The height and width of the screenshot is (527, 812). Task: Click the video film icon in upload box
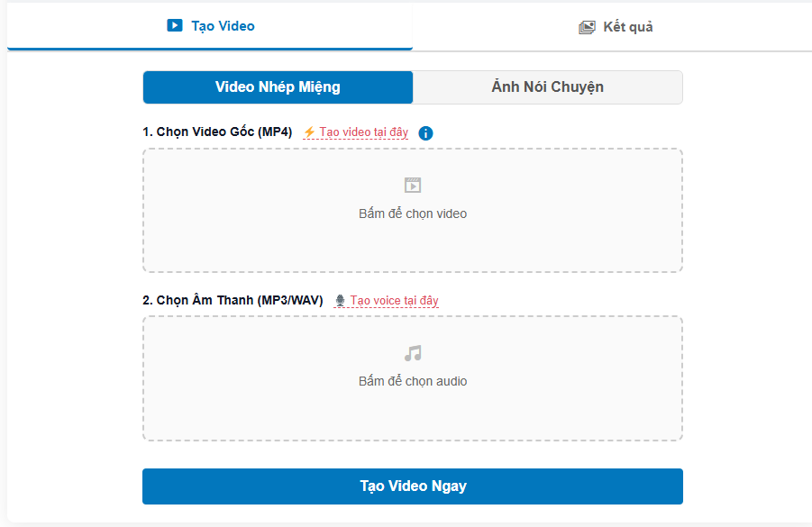click(x=413, y=186)
